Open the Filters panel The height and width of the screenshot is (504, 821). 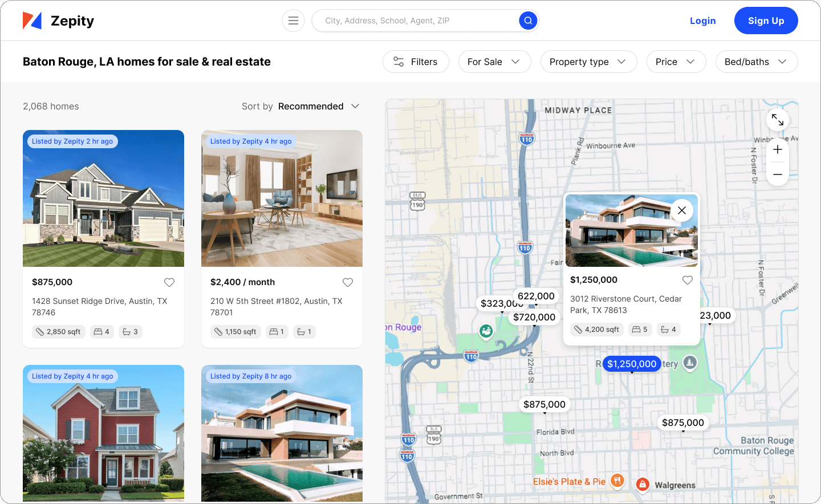click(x=416, y=62)
